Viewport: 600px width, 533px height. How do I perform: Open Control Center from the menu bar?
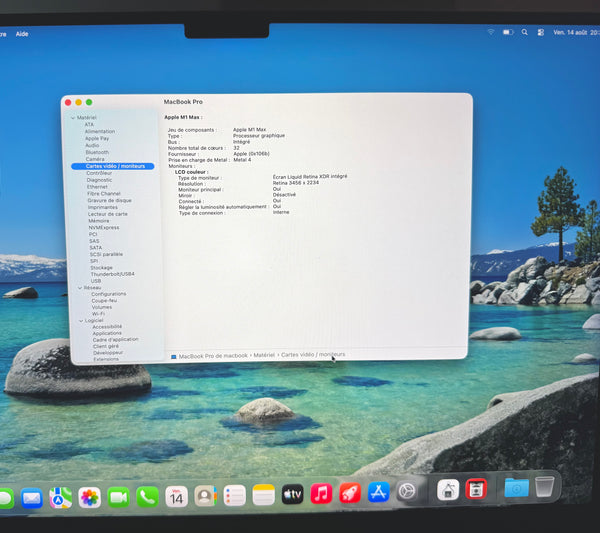tap(541, 33)
